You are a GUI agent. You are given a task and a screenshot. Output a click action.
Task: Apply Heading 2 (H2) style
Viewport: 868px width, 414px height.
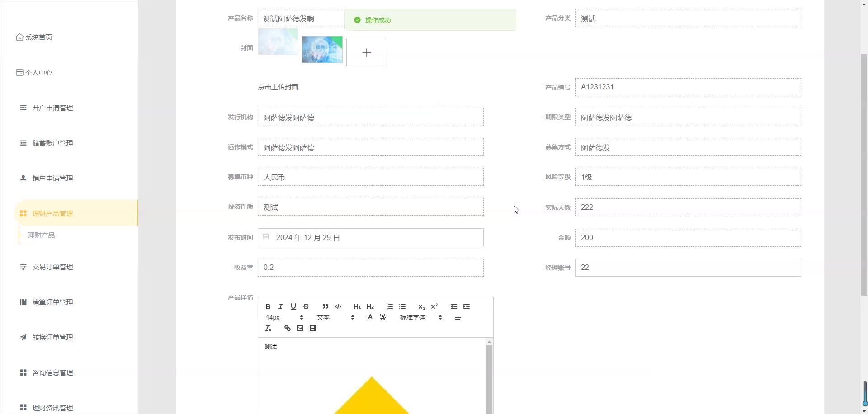tap(370, 306)
